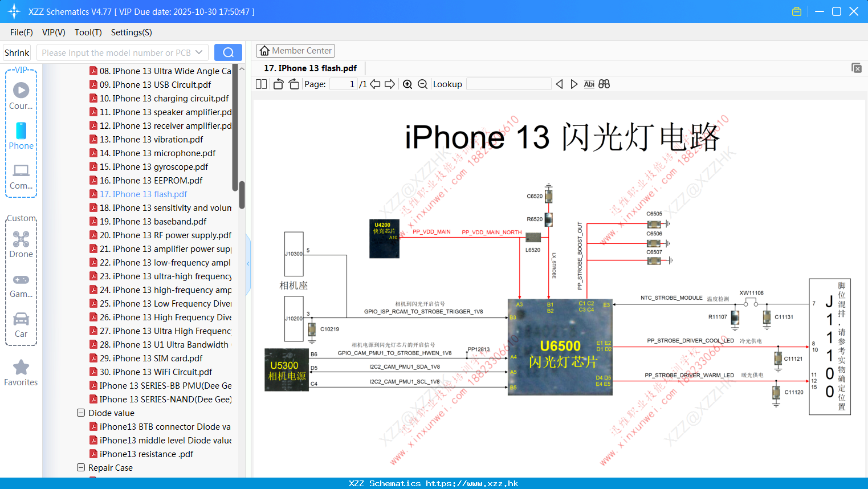The height and width of the screenshot is (489, 868).
Task: Open the VIP(V) menu
Action: coord(54,32)
